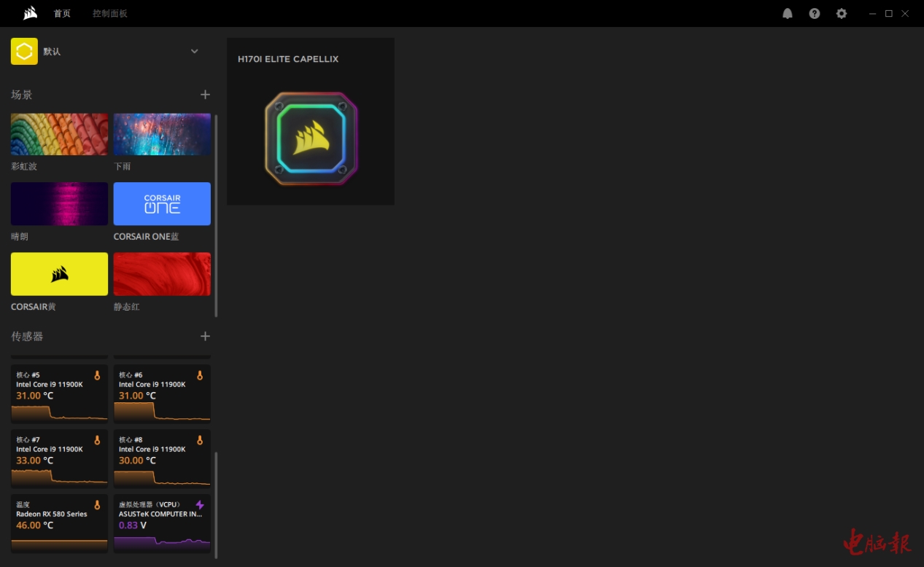Apply the 下雨 rain scene
This screenshot has width=924, height=567.
coord(162,134)
